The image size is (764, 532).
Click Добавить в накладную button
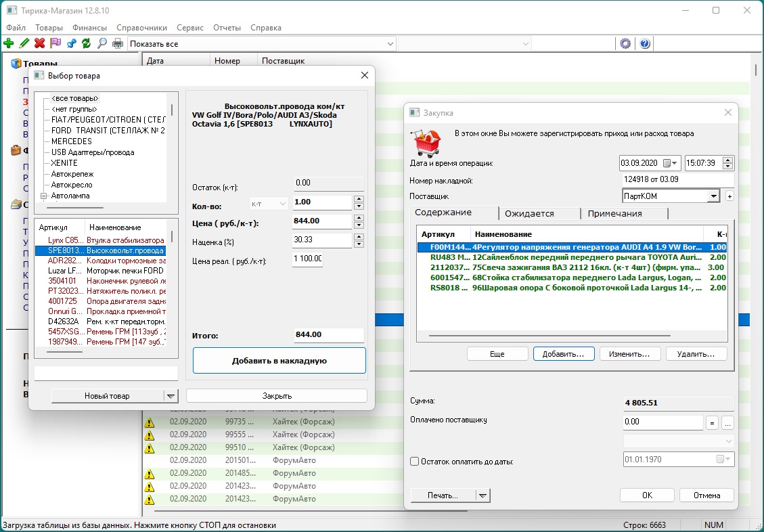[x=279, y=361]
